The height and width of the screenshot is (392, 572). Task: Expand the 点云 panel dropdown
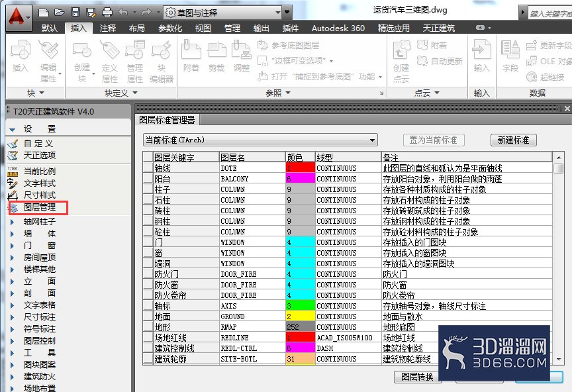point(427,93)
